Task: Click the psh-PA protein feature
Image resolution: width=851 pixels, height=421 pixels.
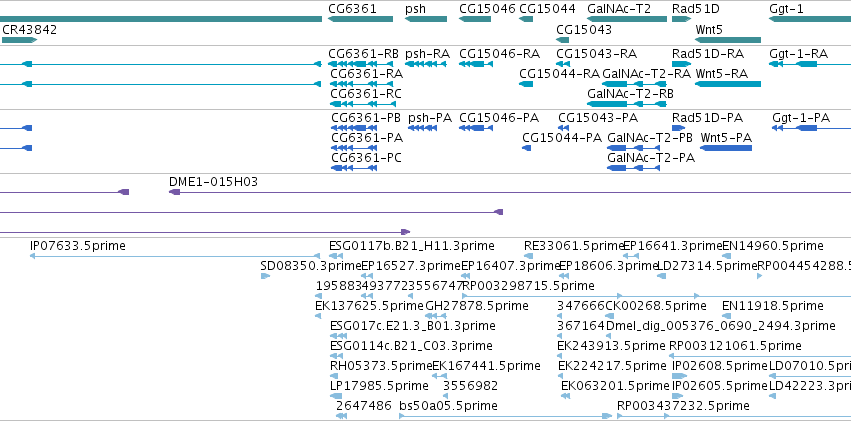Action: pos(423,128)
